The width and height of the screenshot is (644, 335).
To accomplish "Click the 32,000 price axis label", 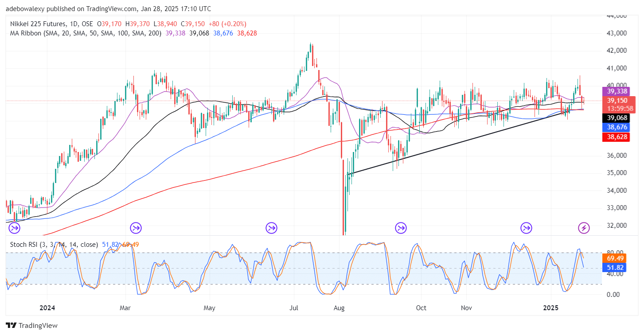I will 617,226.
